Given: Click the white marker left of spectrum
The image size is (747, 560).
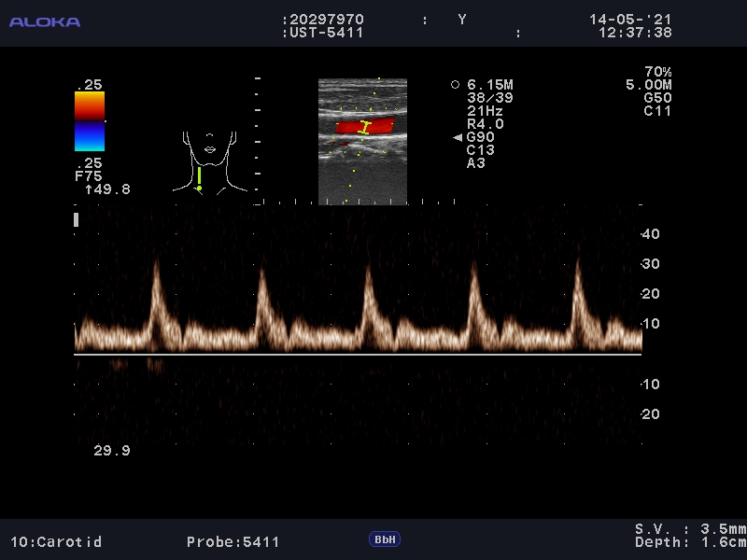Looking at the screenshot, I should pyautogui.click(x=76, y=219).
